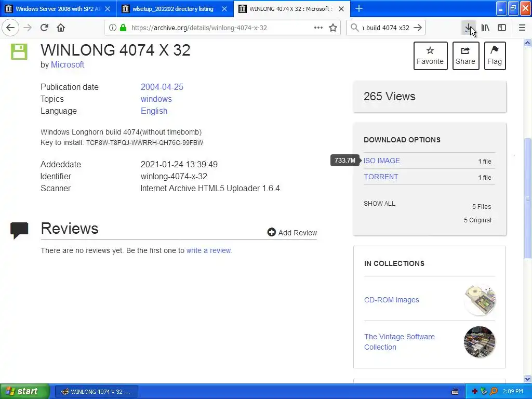Screen dimensions: 532x399
Task: Click the 5 Original count
Action: click(x=477, y=220)
